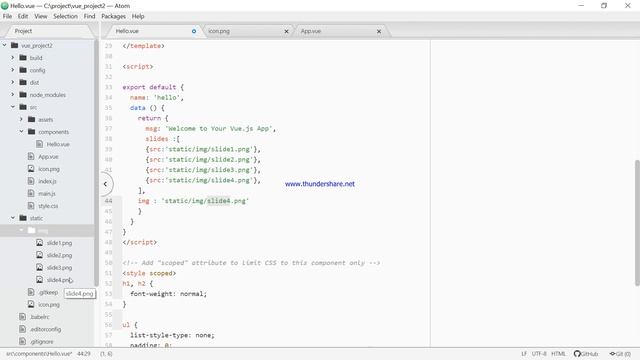Collapse the static folder

pyautogui.click(x=13, y=218)
